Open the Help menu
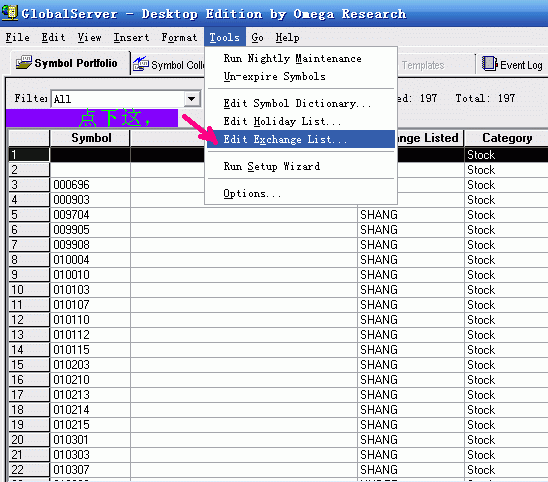Viewport: 548px width, 482px height. [x=287, y=37]
